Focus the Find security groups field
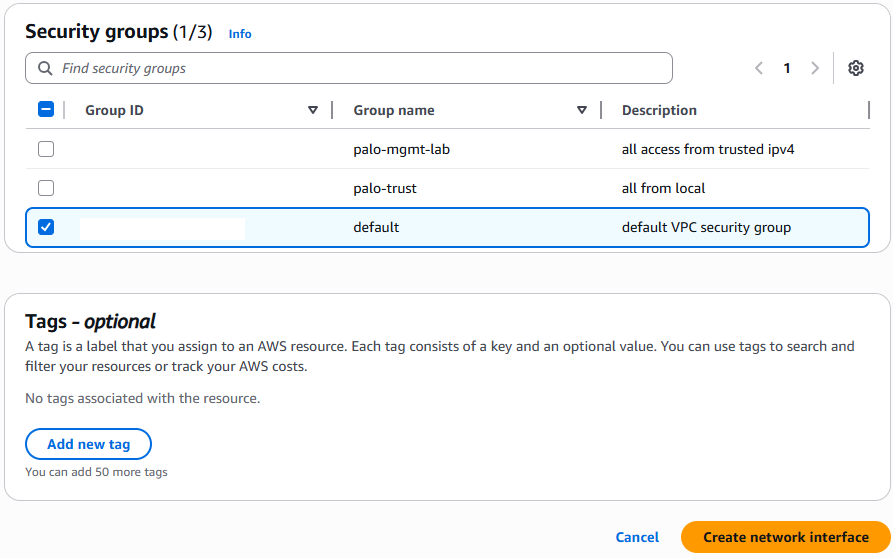 (360, 68)
